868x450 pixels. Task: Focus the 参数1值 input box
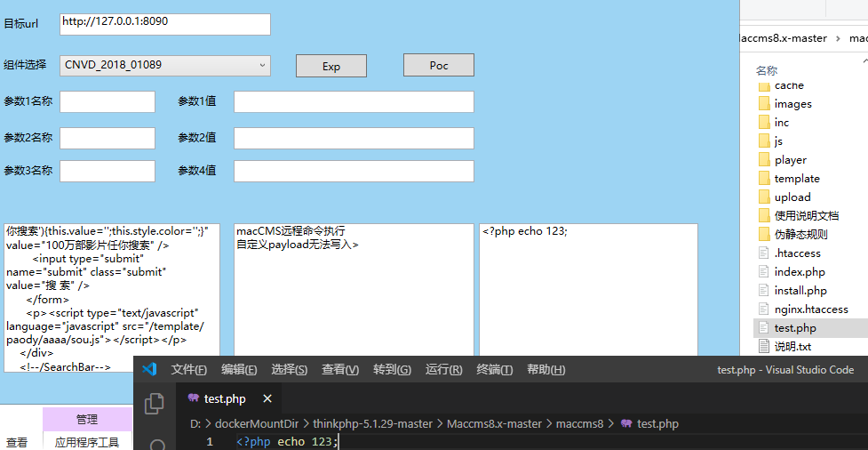tap(354, 102)
